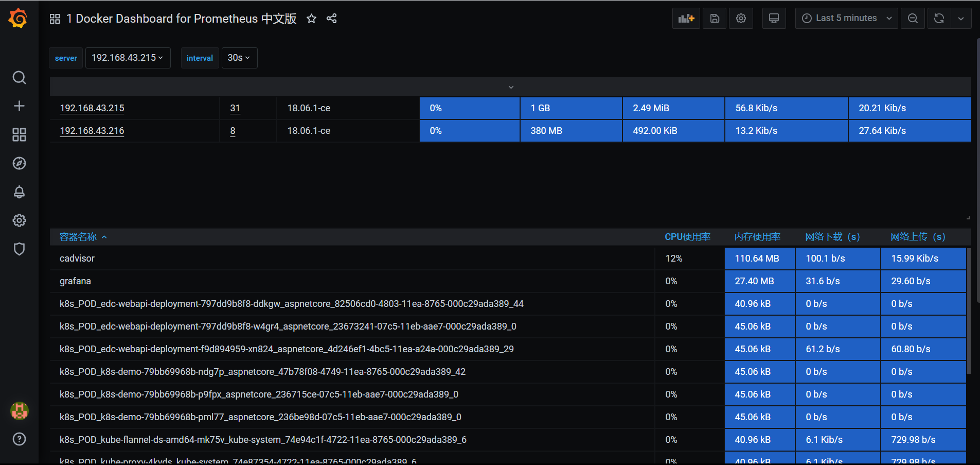Open the Alerting bell icon

pyautogui.click(x=19, y=192)
